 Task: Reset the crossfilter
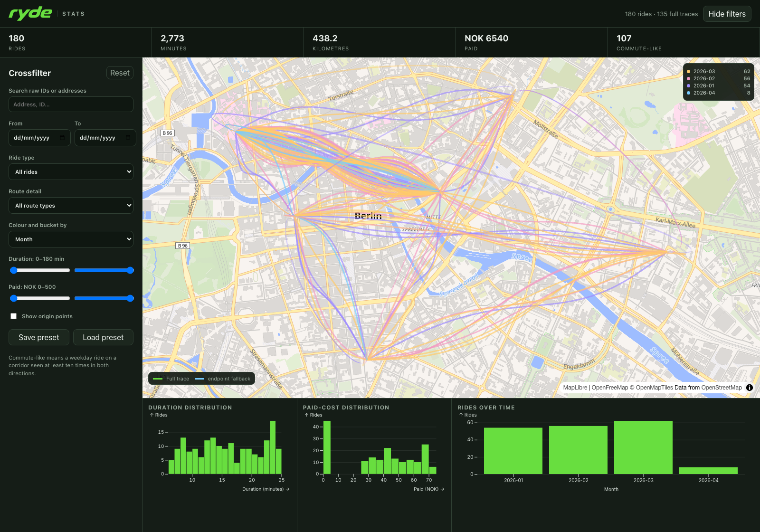(120, 73)
